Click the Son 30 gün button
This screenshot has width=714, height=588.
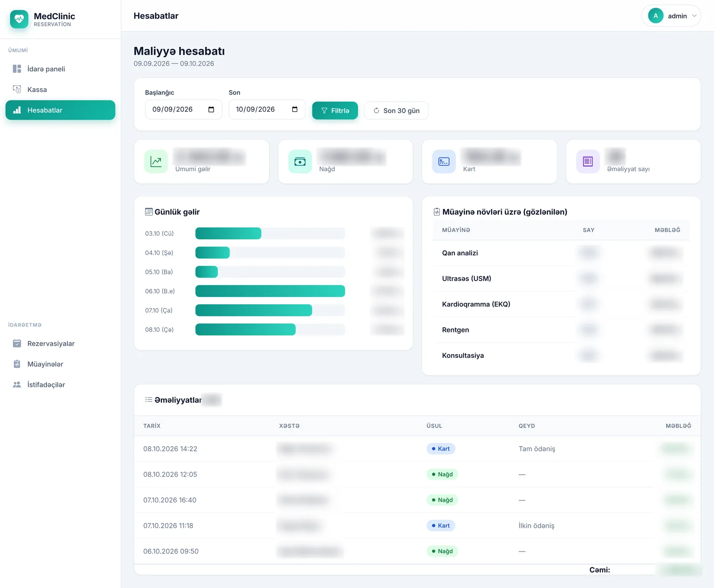[x=396, y=111]
